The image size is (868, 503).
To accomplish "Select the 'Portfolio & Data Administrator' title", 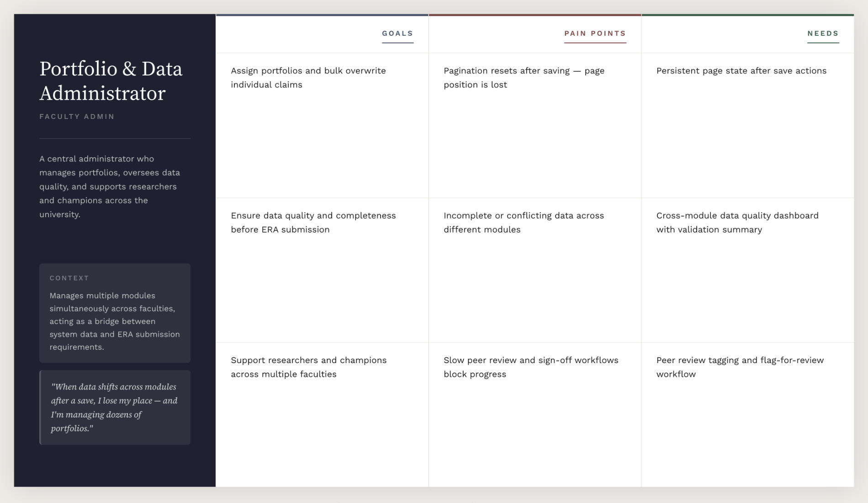I will click(111, 81).
